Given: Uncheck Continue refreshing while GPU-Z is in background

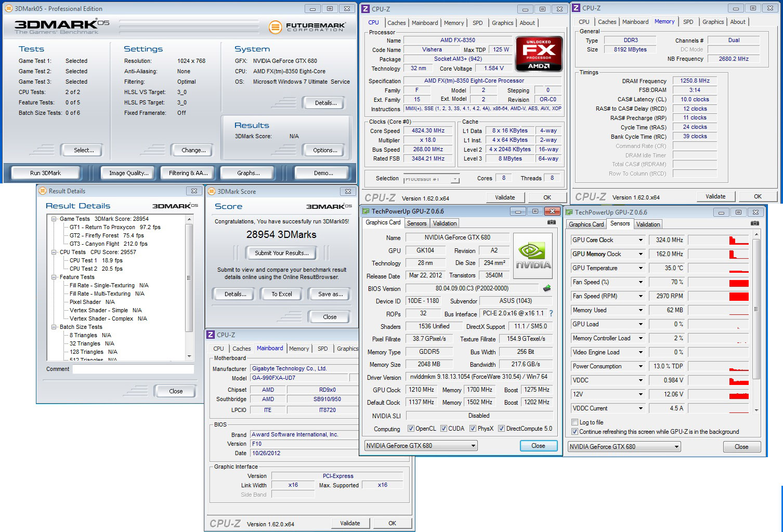Looking at the screenshot, I should coord(575,432).
